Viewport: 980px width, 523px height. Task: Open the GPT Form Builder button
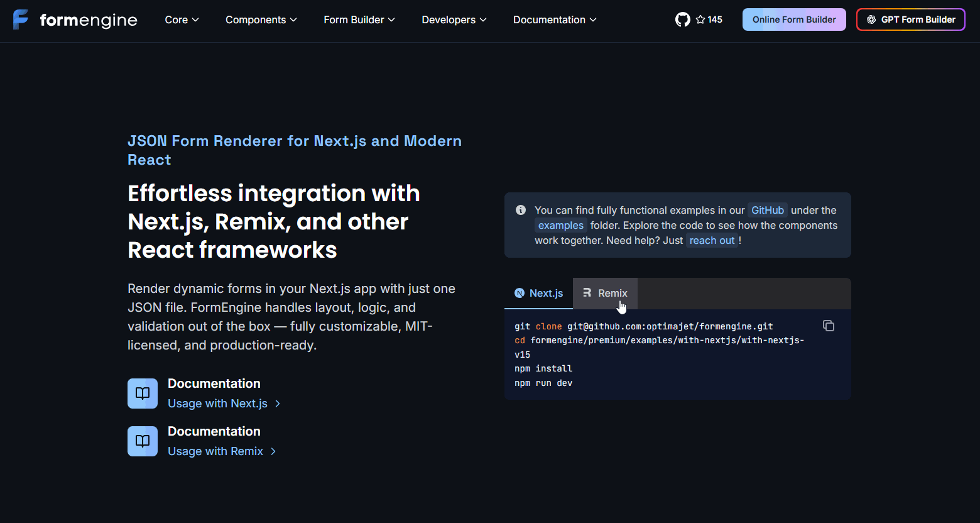910,19
